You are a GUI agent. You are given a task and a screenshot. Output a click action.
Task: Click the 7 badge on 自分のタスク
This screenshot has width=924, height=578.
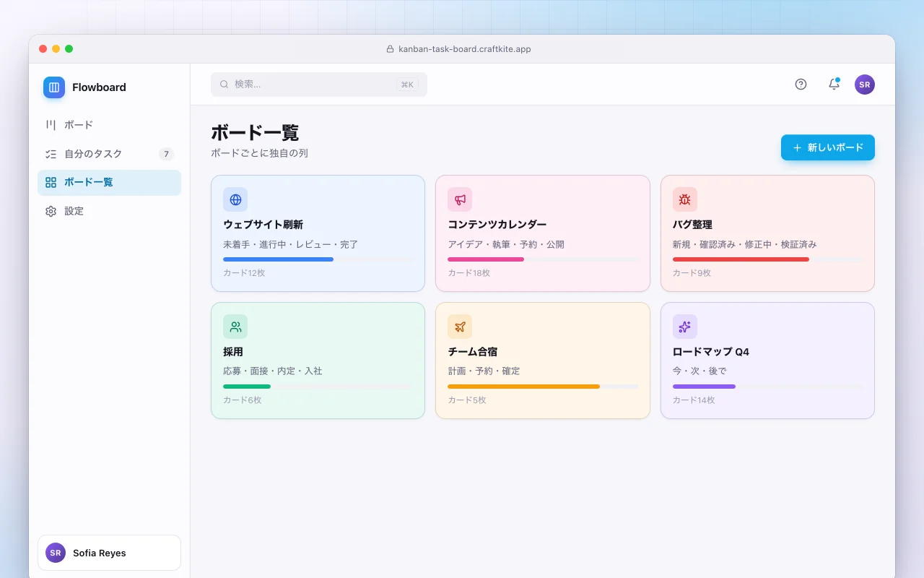pos(166,154)
